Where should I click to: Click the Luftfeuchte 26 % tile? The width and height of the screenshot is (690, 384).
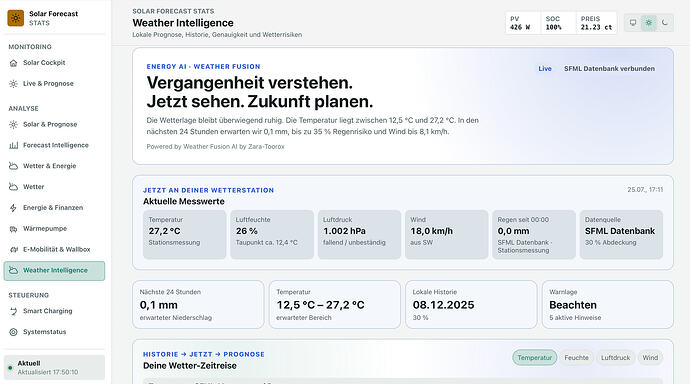272,234
